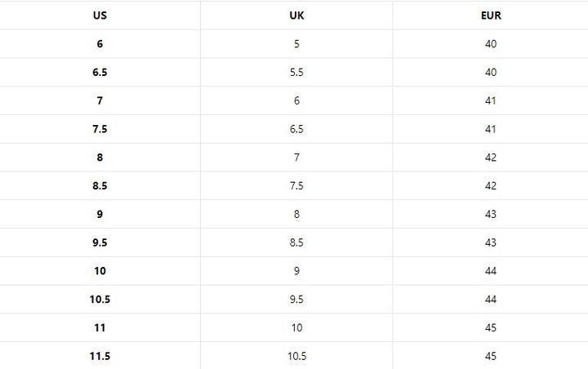Select EUR 42 in the US 8.5 row
Viewport: 588px width, 369px height.
click(490, 186)
